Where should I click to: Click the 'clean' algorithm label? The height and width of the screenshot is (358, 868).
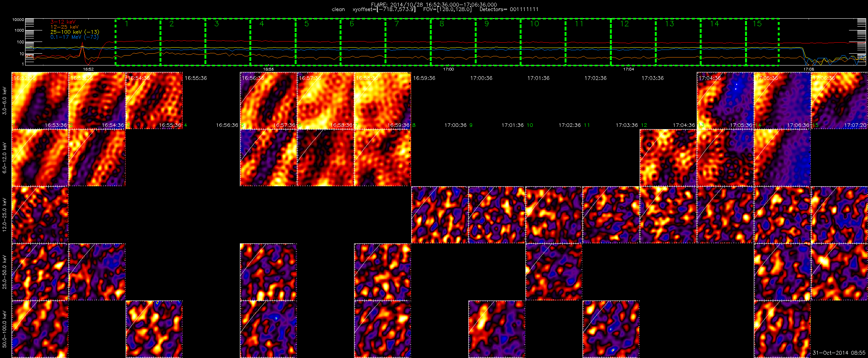338,9
